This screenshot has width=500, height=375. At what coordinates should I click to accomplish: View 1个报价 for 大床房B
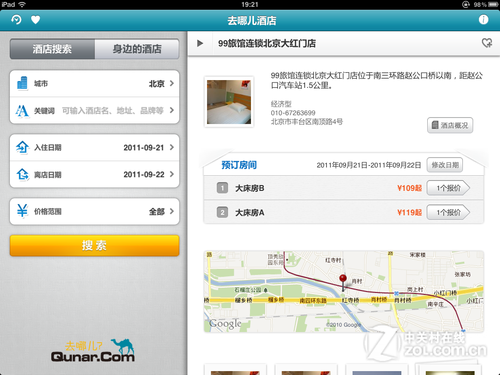pyautogui.click(x=448, y=188)
